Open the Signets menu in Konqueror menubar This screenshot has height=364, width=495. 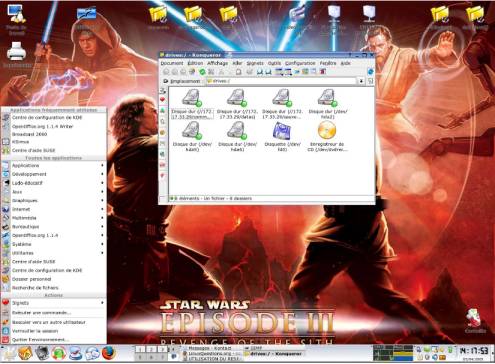(x=255, y=63)
